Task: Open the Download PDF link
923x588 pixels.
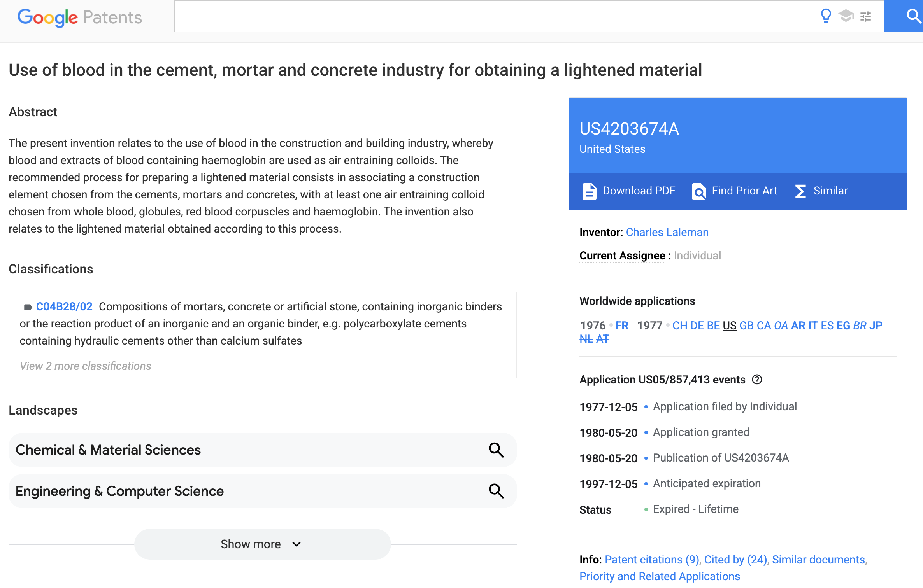Action: 639,191
